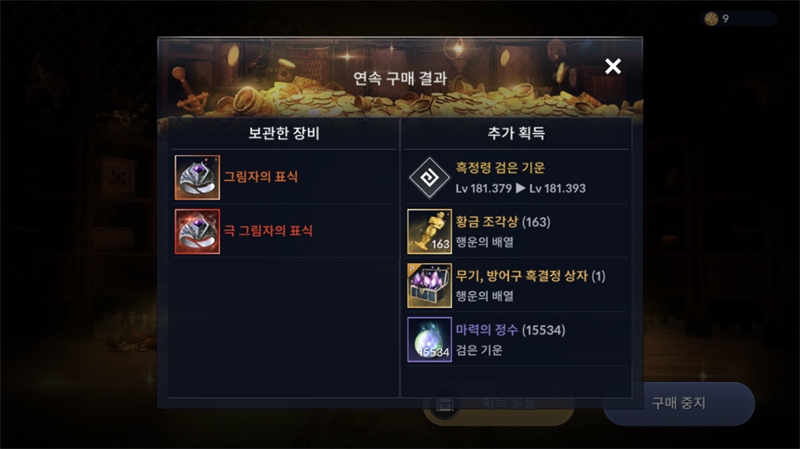800x449 pixels.
Task: Click the 연속 구매 결과 title text
Action: [x=400, y=78]
